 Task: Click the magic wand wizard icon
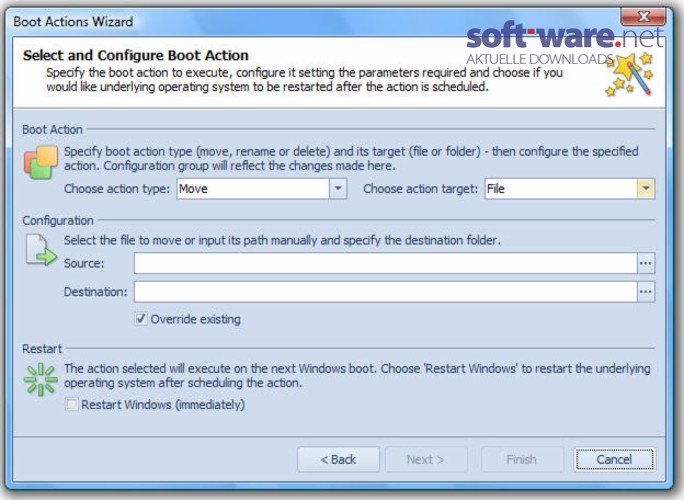click(629, 74)
